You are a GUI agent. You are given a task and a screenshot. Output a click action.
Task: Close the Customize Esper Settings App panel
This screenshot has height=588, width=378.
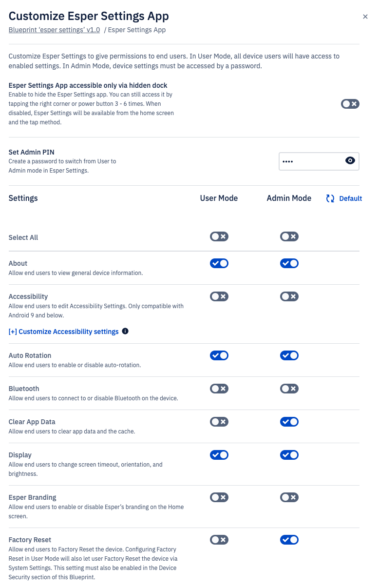(x=365, y=17)
